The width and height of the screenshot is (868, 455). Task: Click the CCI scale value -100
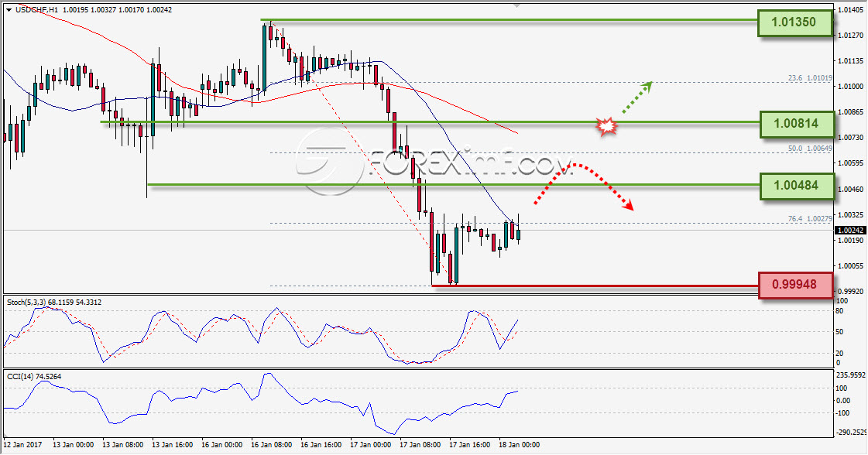843,413
